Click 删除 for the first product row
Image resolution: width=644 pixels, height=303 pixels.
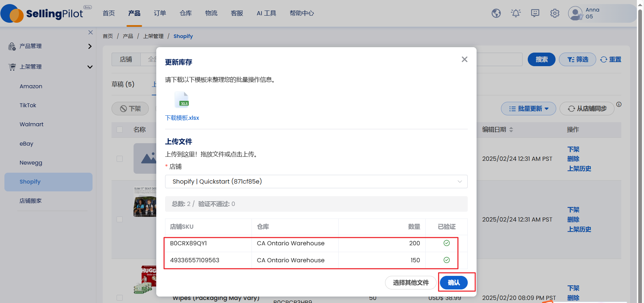pos(573,159)
